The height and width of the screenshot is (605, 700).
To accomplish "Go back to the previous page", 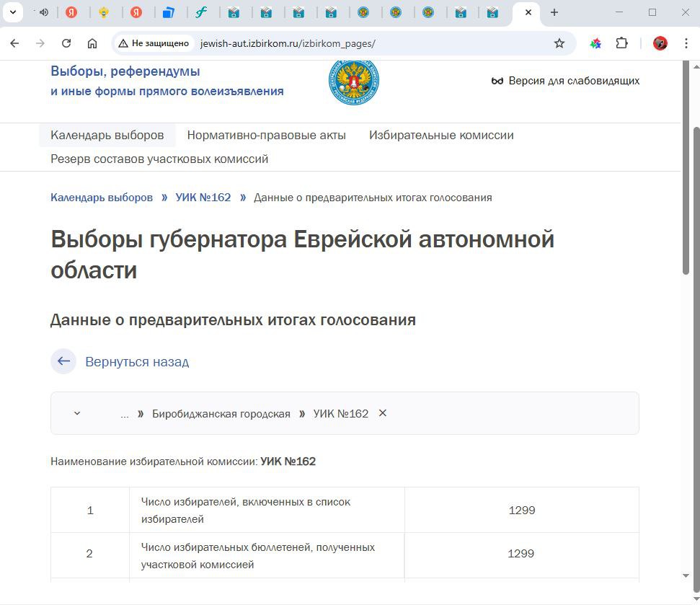I will 14,43.
